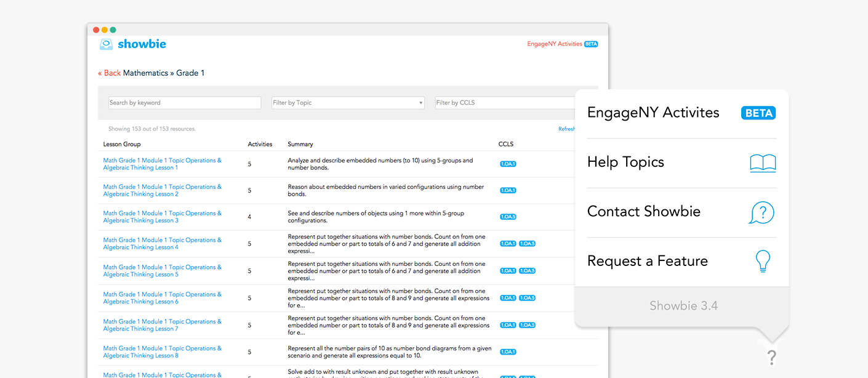Click summary "See and describe numbers of objects"
This screenshot has height=378, width=868.
pos(376,217)
